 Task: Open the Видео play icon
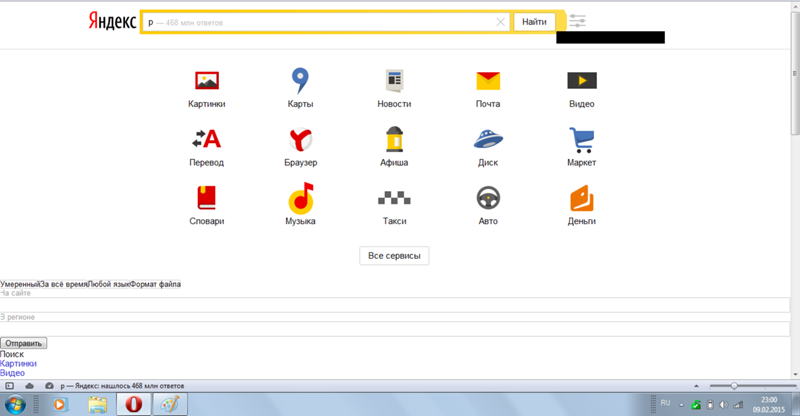(582, 81)
